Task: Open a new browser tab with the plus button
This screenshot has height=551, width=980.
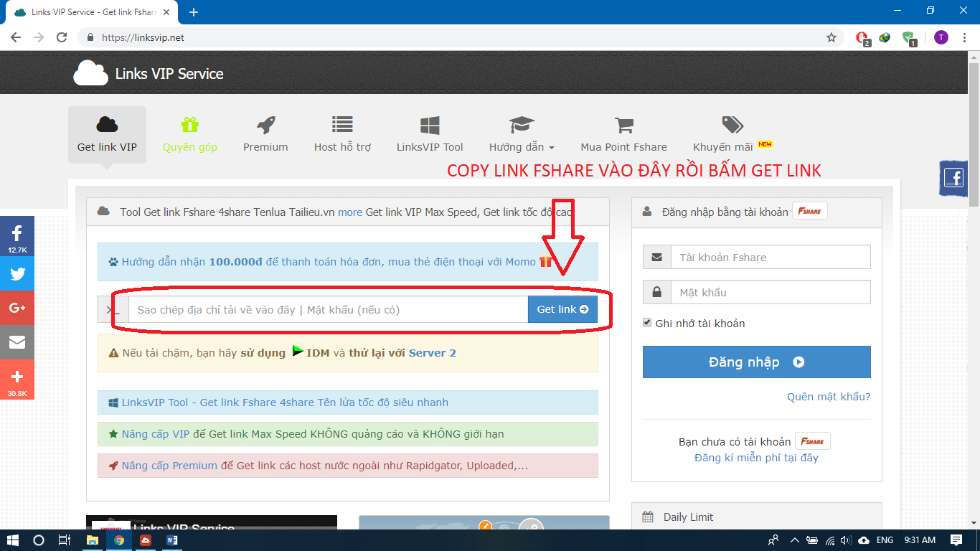Action: [193, 12]
